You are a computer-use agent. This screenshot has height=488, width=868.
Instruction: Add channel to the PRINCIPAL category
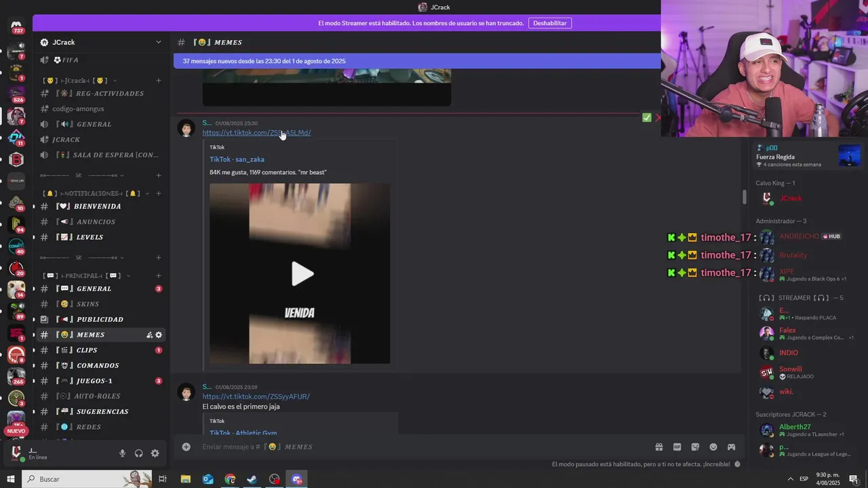pos(159,276)
